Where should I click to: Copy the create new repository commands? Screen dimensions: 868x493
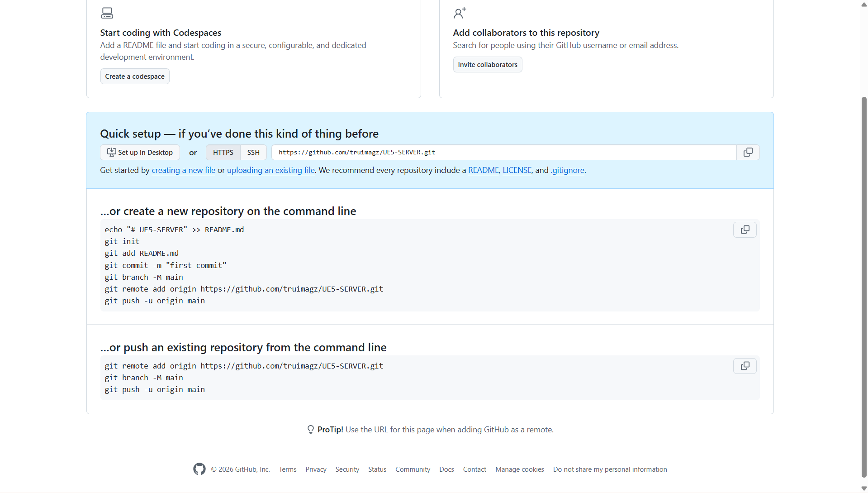745,230
